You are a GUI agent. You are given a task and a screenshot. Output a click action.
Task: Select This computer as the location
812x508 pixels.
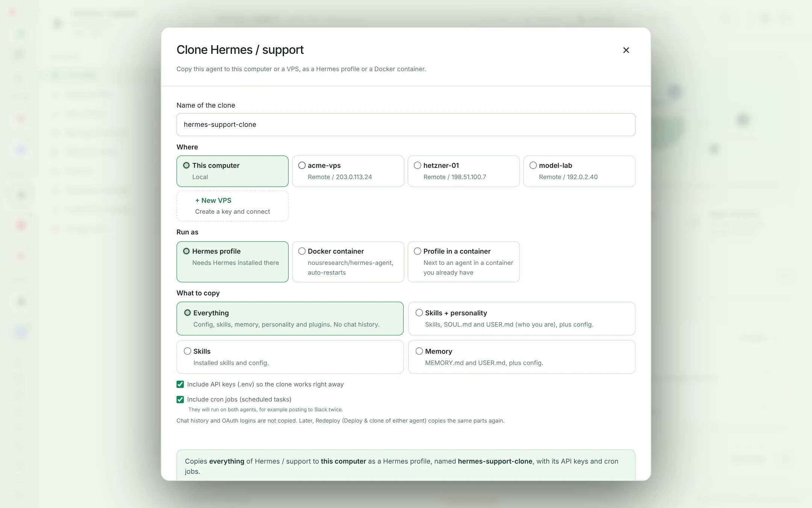tap(232, 171)
